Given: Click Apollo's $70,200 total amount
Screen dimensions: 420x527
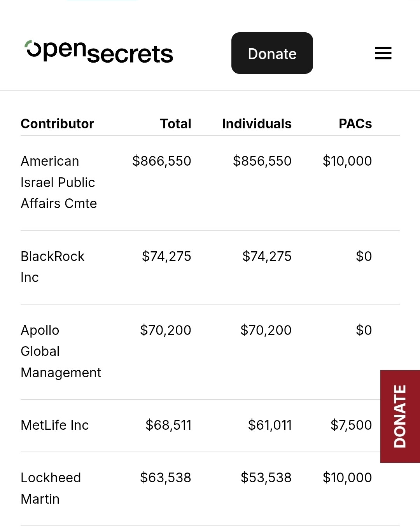Looking at the screenshot, I should (166, 330).
